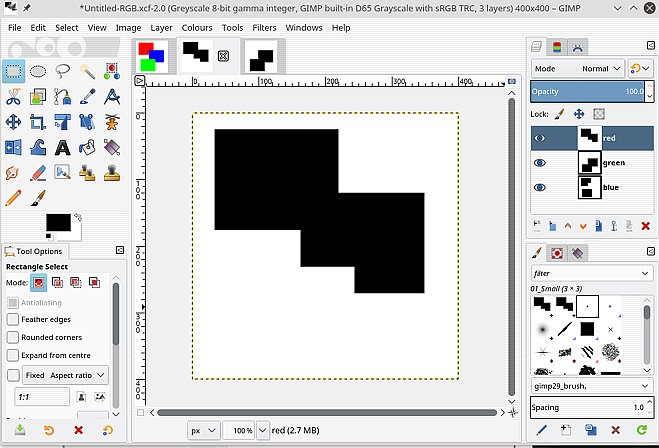Select the Cage Transform tool
This screenshot has width=659, height=448.
[112, 122]
